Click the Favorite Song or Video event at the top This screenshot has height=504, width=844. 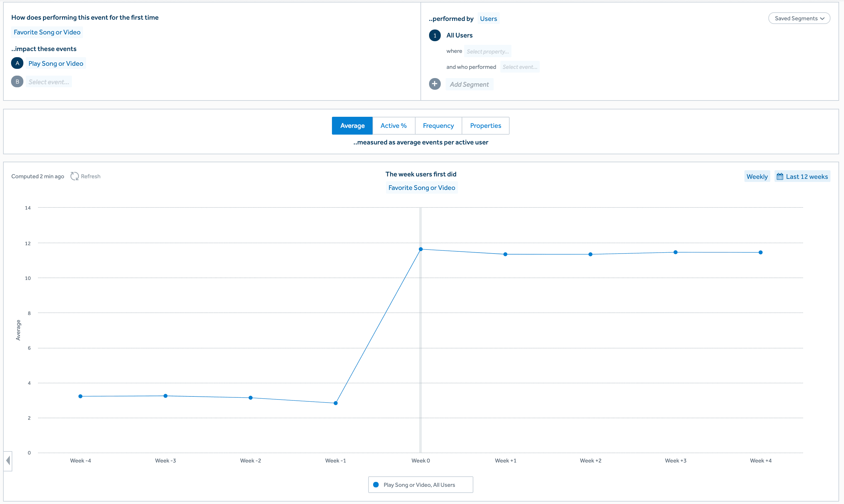pos(47,32)
